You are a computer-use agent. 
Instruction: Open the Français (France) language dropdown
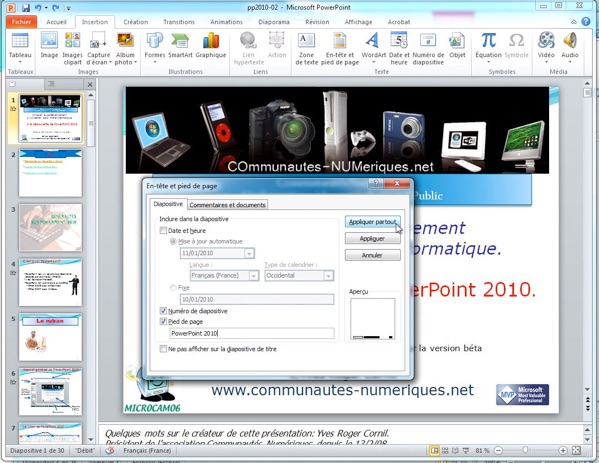(254, 275)
